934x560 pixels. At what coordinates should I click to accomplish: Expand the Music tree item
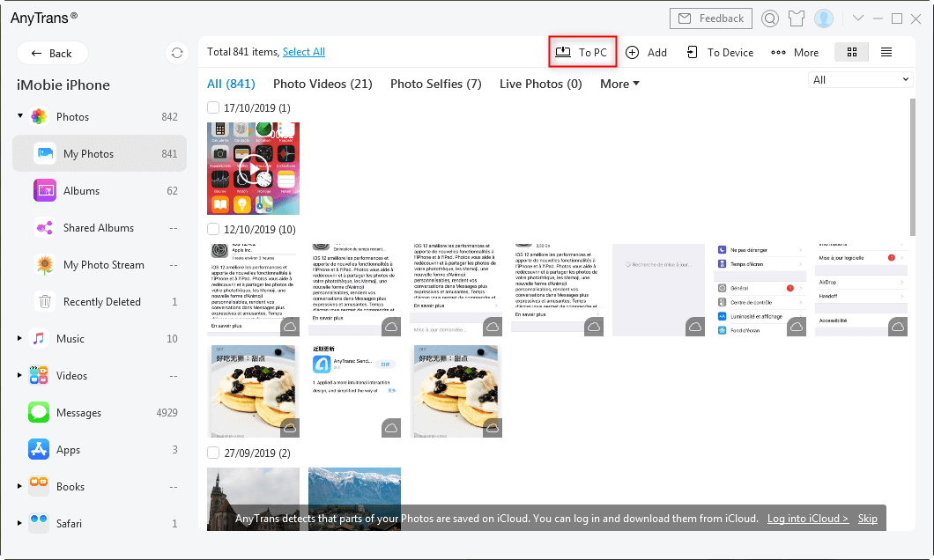(20, 338)
